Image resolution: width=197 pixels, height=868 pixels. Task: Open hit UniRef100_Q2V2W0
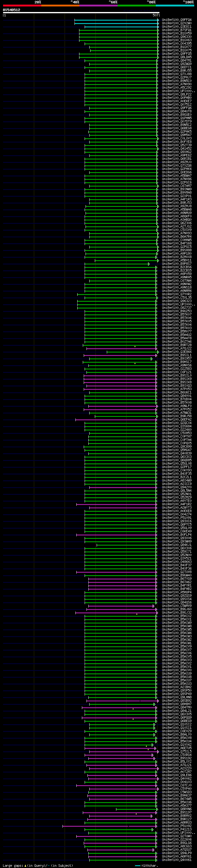pyautogui.click(x=177, y=23)
